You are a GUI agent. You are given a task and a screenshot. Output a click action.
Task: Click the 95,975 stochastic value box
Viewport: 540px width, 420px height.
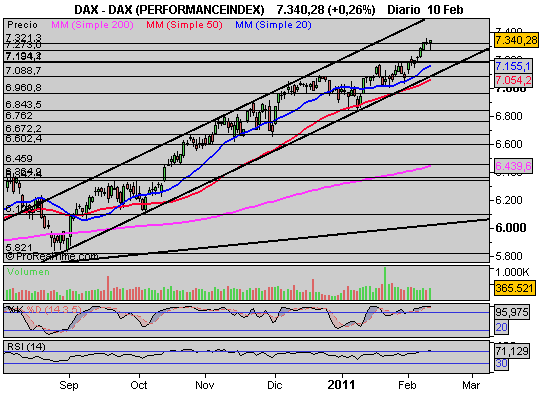pyautogui.click(x=512, y=312)
